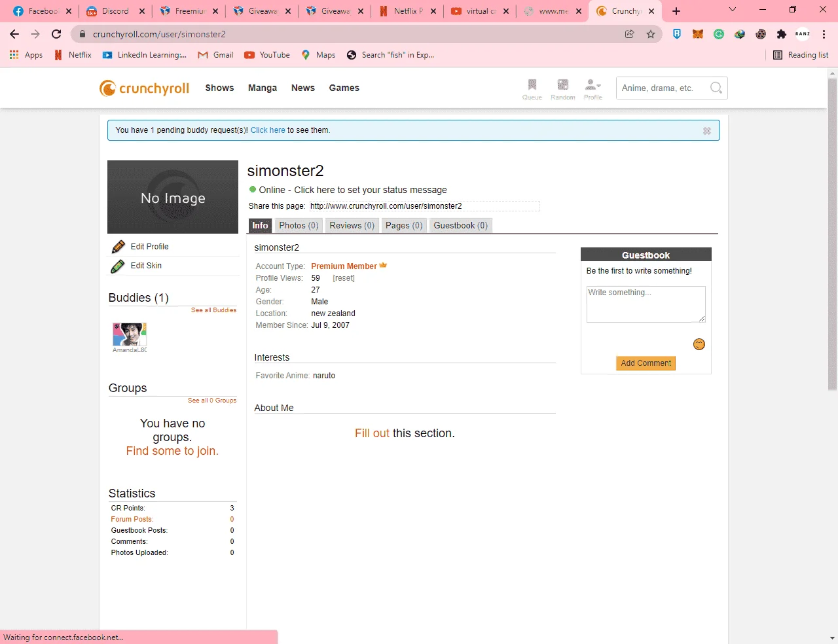This screenshot has width=838, height=644.
Task: Click the Find some to join link
Action: pyautogui.click(x=172, y=451)
